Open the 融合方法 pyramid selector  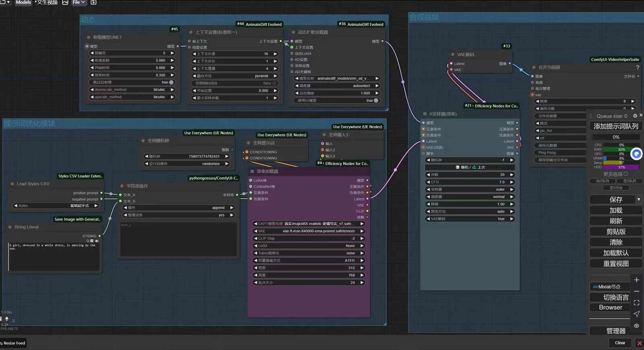[x=235, y=76]
